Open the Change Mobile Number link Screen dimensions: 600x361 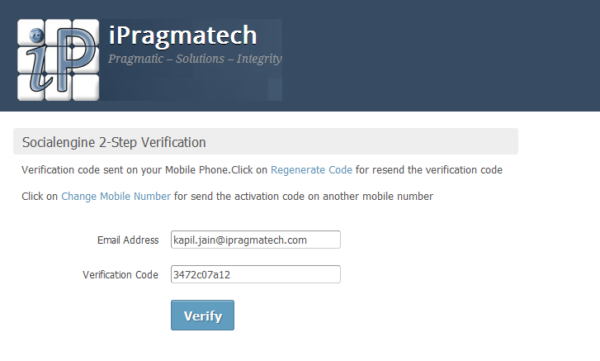pos(116,196)
